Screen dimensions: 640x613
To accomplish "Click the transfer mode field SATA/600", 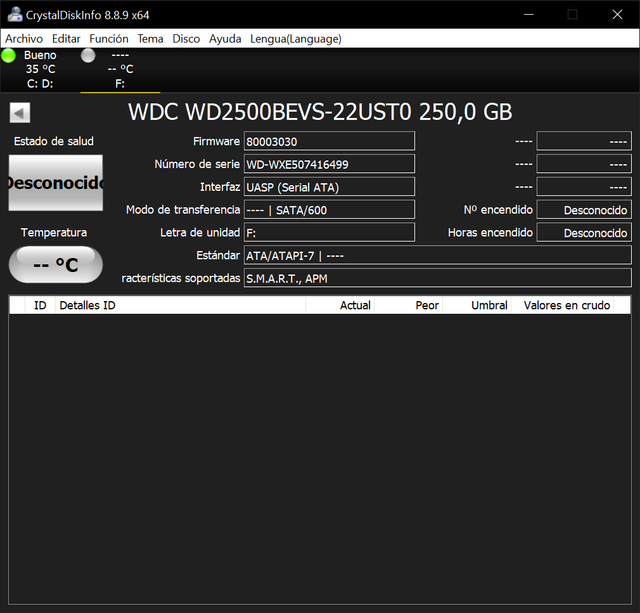I will [x=329, y=210].
